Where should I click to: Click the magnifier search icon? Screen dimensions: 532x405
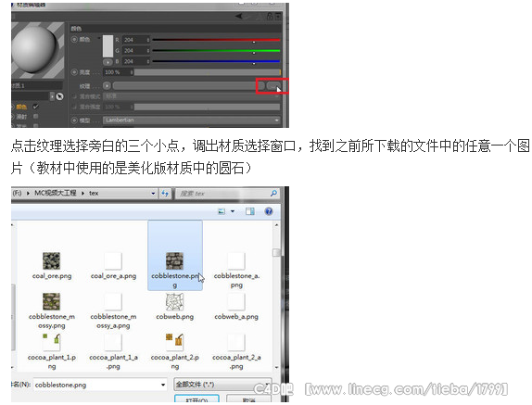pyautogui.click(x=273, y=193)
